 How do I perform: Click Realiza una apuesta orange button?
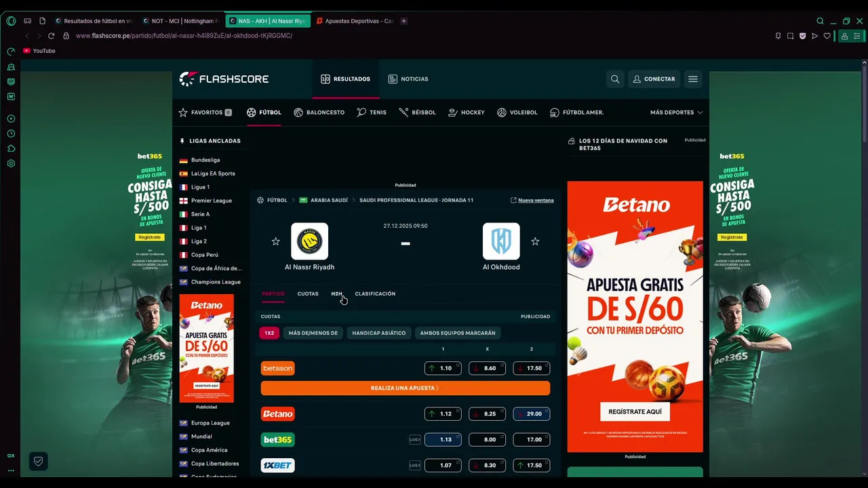coord(406,388)
